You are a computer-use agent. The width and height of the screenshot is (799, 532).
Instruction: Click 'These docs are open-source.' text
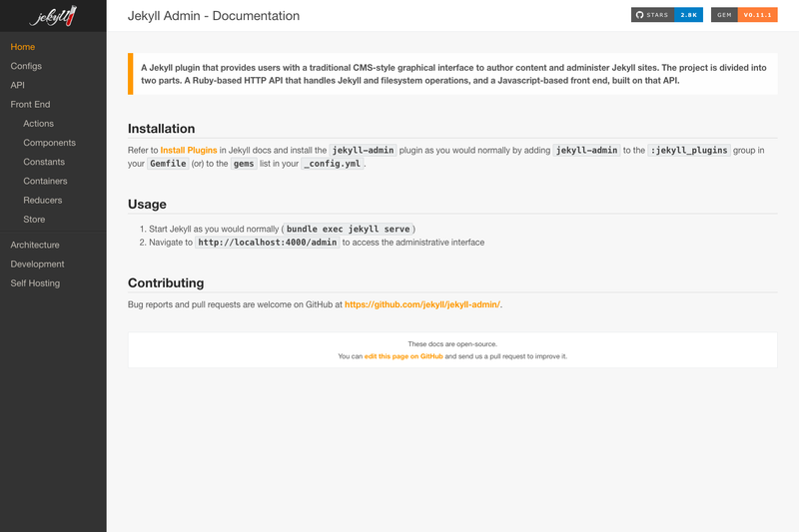pos(452,344)
